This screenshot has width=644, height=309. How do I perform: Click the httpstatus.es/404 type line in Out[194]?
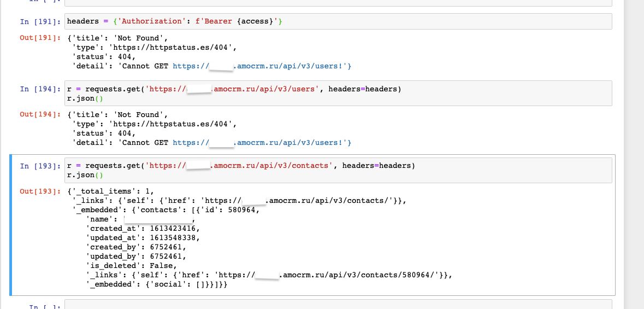[x=155, y=124]
